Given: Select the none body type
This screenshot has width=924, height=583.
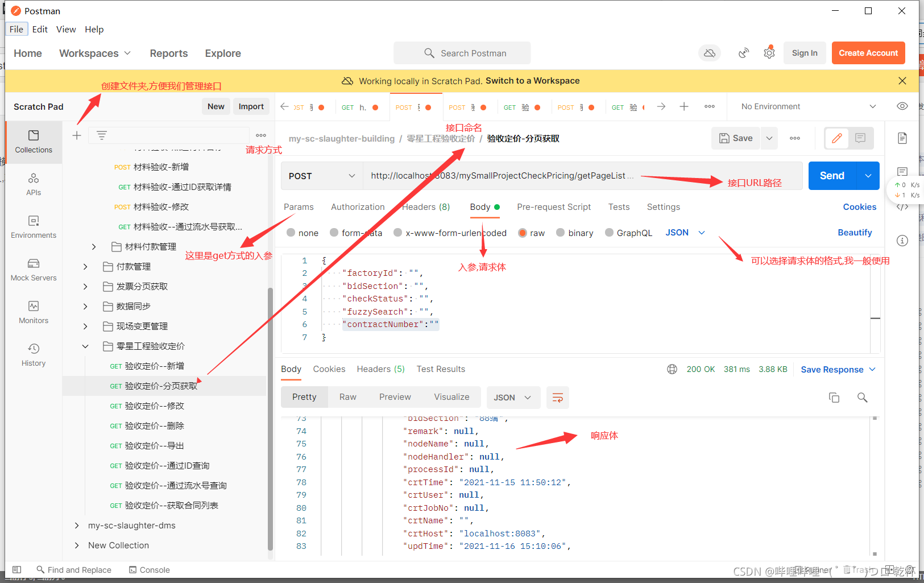Looking at the screenshot, I should pyautogui.click(x=303, y=233).
